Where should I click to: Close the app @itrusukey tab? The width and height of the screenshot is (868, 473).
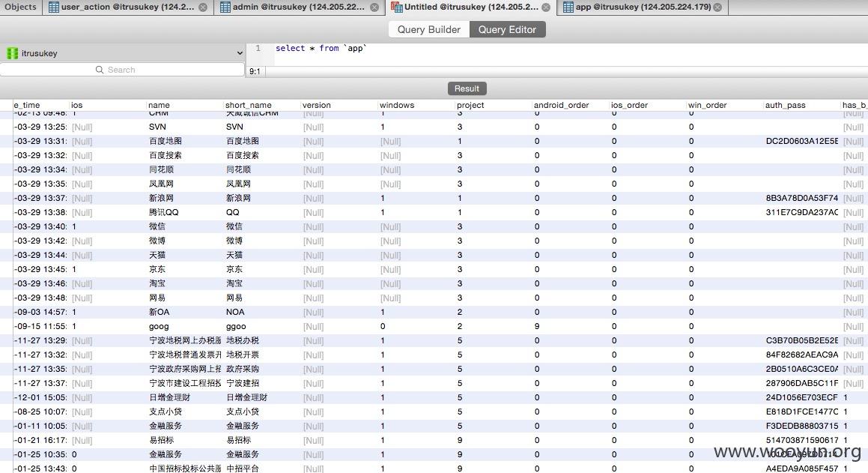[717, 7]
